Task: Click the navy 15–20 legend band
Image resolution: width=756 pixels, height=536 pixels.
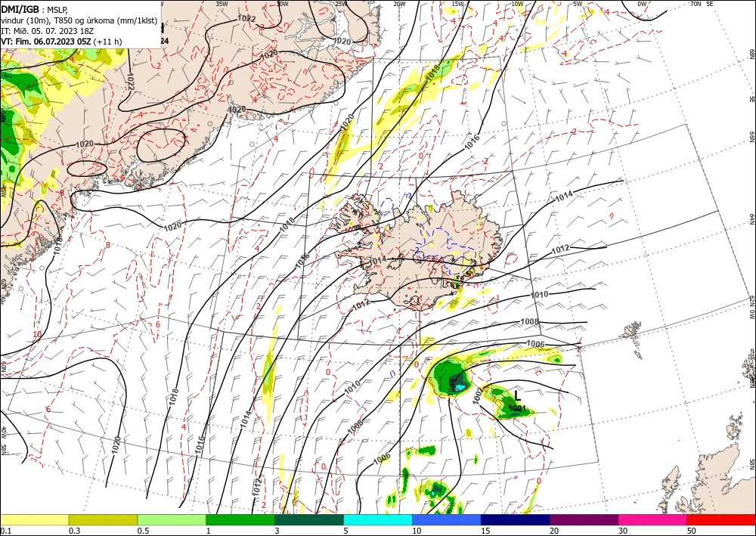Action: click(516, 519)
